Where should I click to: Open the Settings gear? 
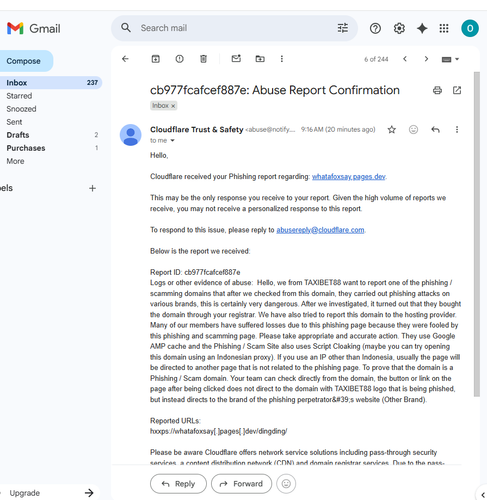coord(399,28)
